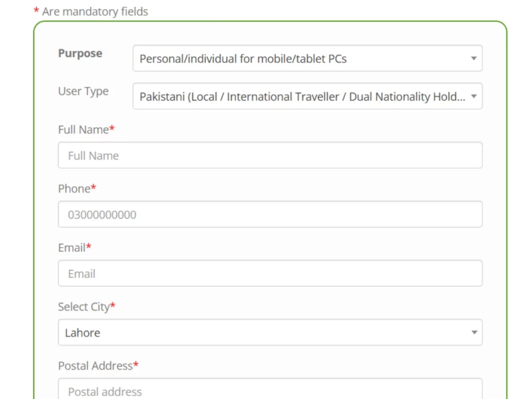Click the red asterisk beside Phone label
The image size is (532, 399).
click(94, 188)
